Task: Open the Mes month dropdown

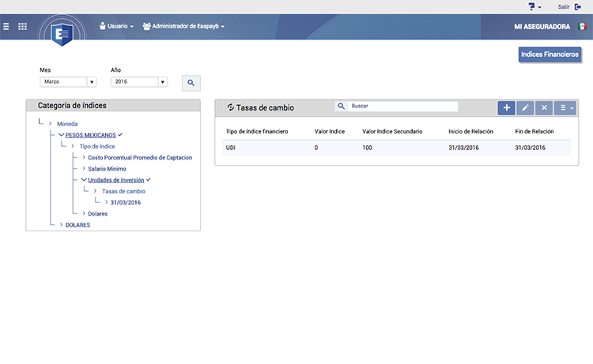Action: click(68, 81)
